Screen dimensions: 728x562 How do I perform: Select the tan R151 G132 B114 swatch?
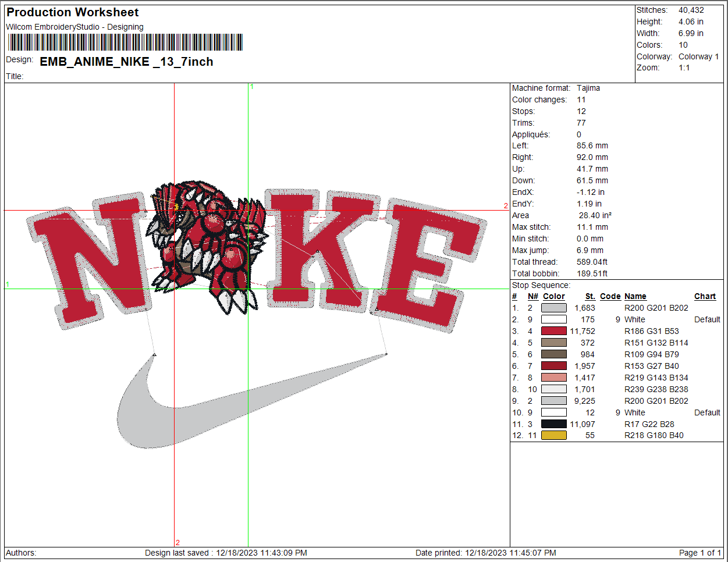pos(554,343)
